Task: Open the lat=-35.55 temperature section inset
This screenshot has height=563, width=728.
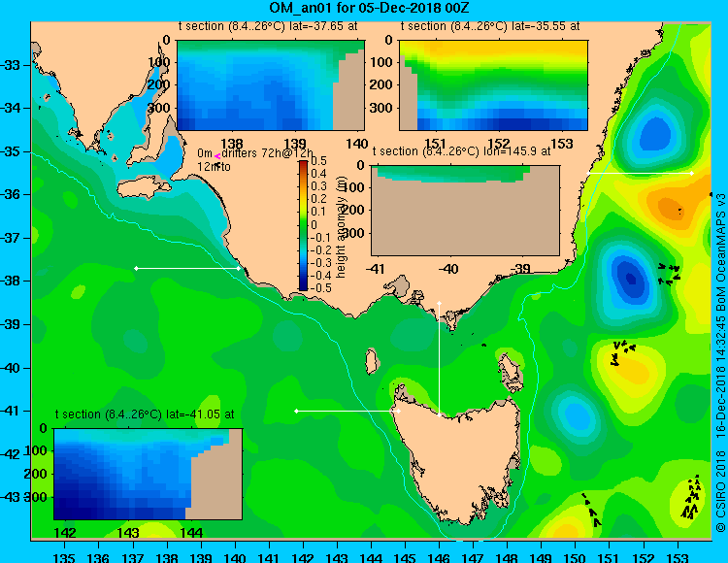Action: click(x=493, y=85)
